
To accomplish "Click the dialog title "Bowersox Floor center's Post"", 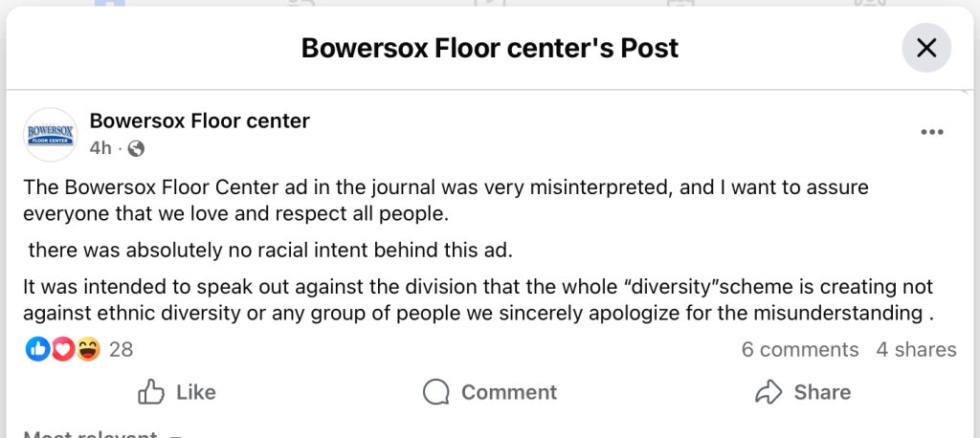I will pos(489,48).
